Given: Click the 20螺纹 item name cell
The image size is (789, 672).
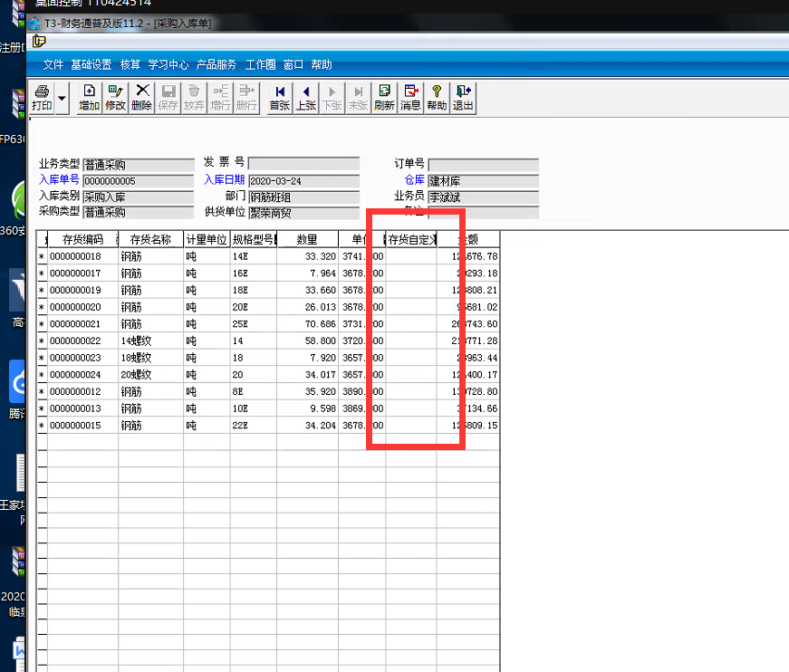Looking at the screenshot, I should (x=150, y=375).
